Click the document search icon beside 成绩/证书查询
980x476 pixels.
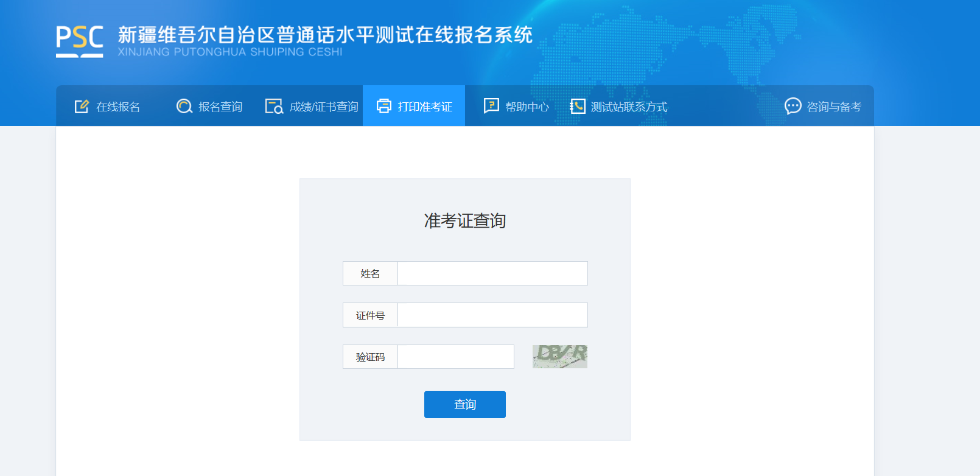click(x=274, y=107)
